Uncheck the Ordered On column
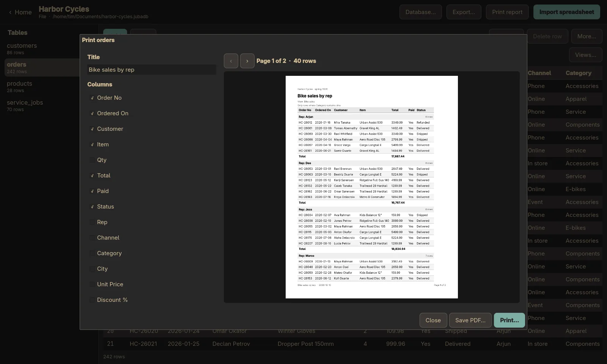 tap(92, 113)
